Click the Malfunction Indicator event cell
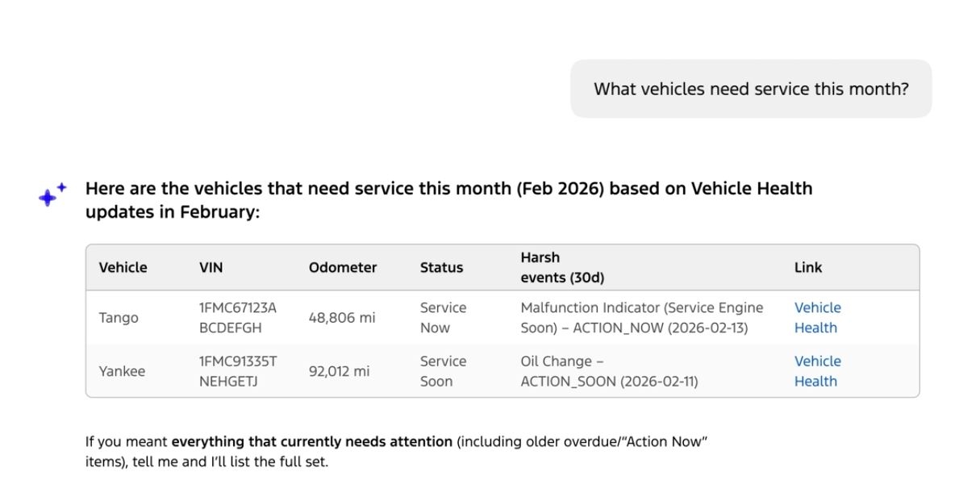The width and height of the screenshot is (980, 493). [x=641, y=318]
